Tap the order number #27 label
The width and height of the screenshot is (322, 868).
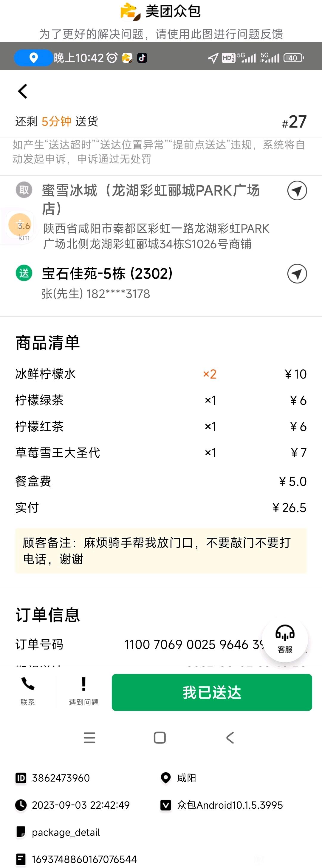(x=294, y=122)
